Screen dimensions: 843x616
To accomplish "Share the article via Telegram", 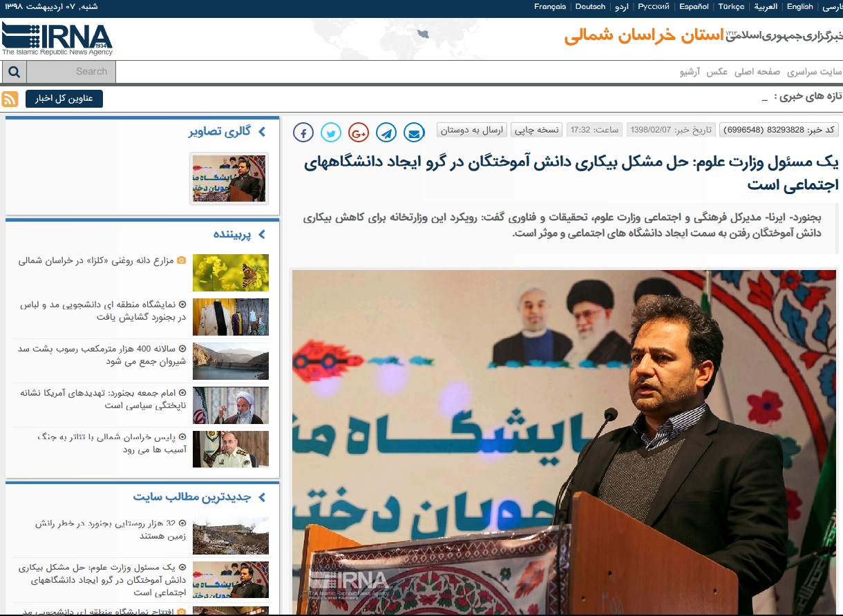I will pyautogui.click(x=386, y=132).
